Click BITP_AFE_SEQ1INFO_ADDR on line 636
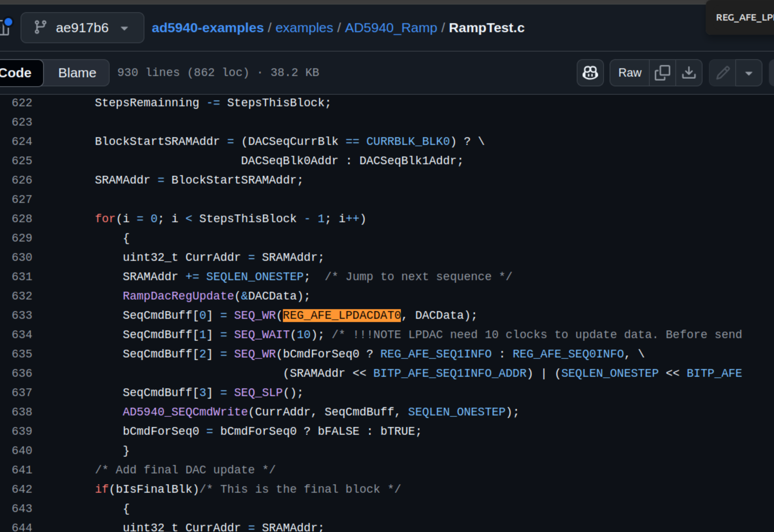The height and width of the screenshot is (532, 774). click(x=450, y=373)
